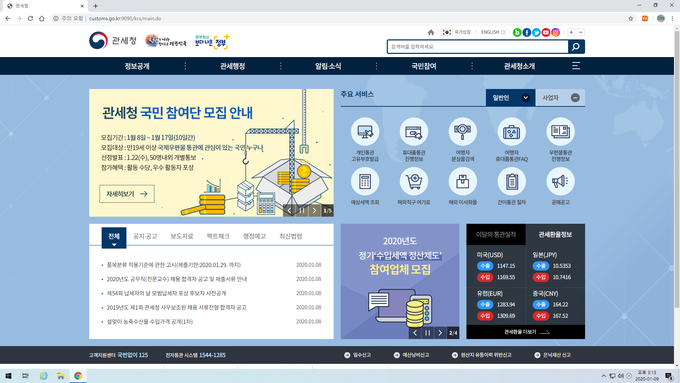Image resolution: width=680 pixels, height=383 pixels.
Task: Switch to the 공지·공고 tab
Action: (145, 236)
